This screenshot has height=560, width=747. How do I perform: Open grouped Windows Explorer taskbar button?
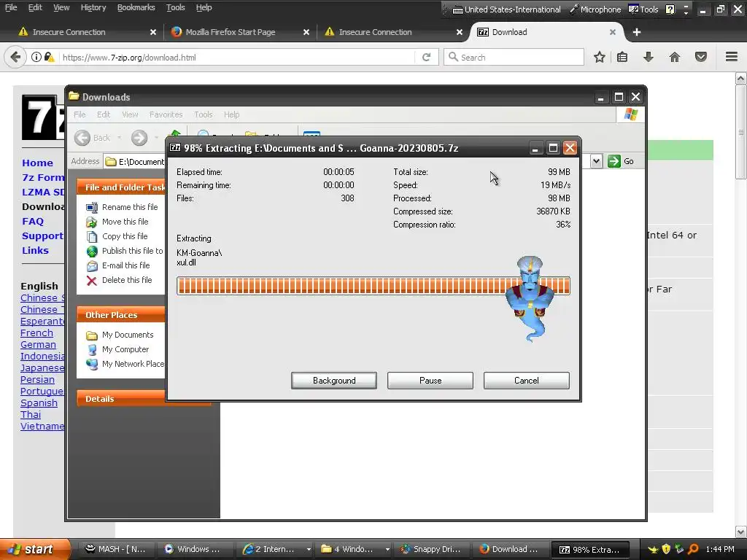(355, 549)
